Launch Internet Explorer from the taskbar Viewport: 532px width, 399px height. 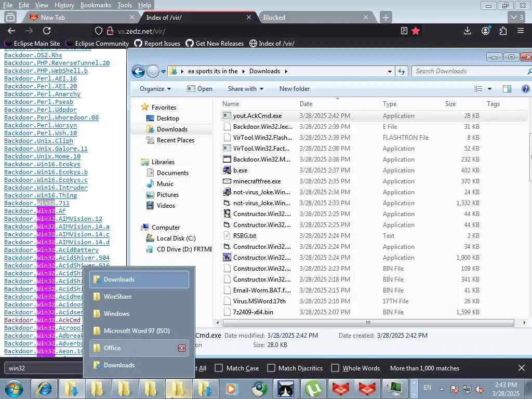(44, 389)
